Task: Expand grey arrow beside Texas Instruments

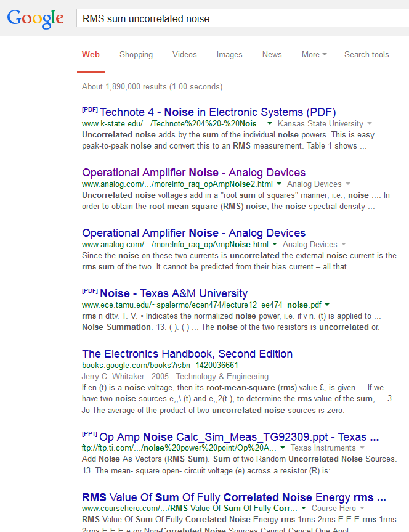Action: 362,448
